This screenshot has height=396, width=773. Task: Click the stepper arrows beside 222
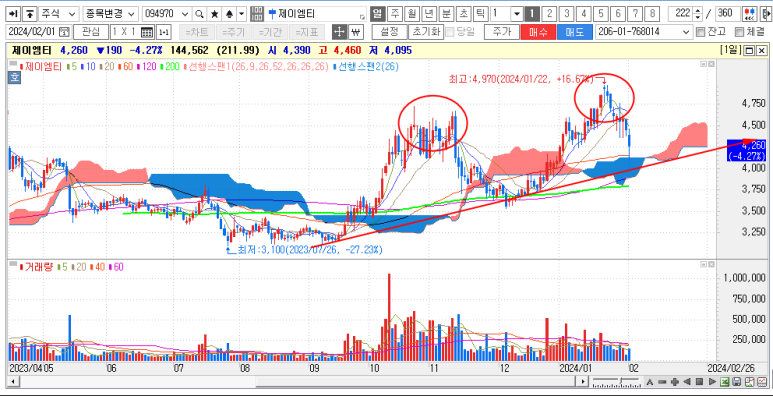click(x=697, y=13)
